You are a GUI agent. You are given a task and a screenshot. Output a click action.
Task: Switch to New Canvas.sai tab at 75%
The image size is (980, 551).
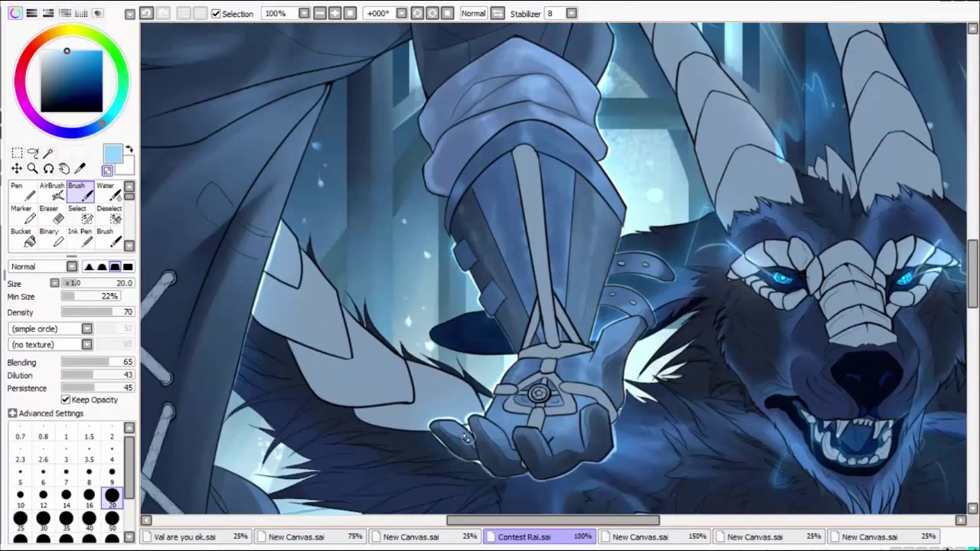click(x=311, y=536)
